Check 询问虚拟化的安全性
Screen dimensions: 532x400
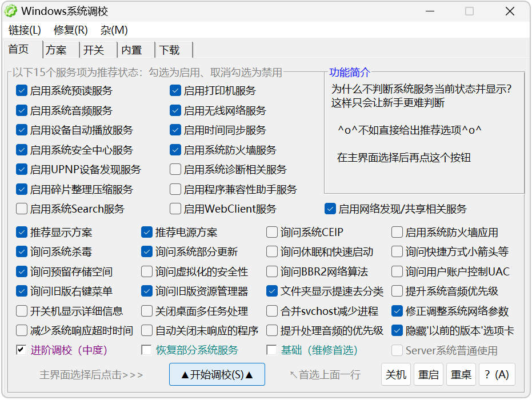(147, 271)
